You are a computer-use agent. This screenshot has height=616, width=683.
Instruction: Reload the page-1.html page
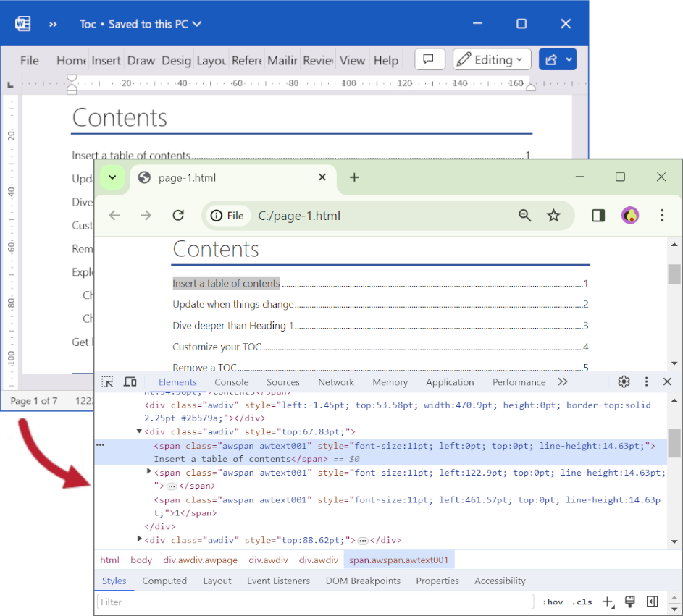[178, 216]
